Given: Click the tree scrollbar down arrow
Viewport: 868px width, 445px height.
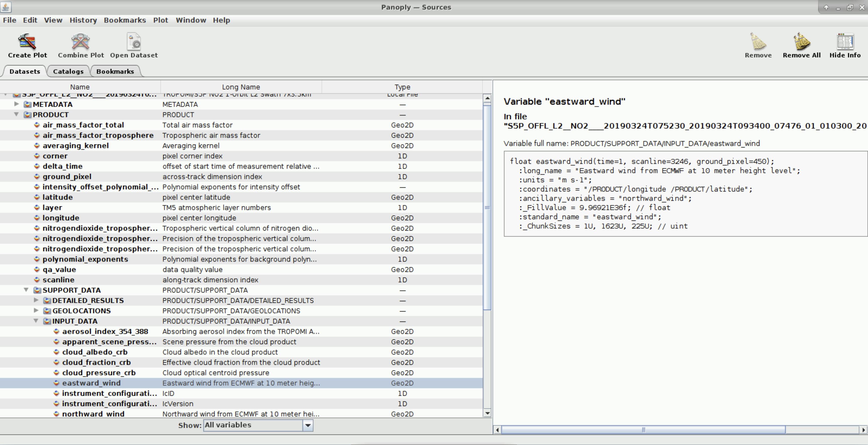Looking at the screenshot, I should [x=487, y=413].
